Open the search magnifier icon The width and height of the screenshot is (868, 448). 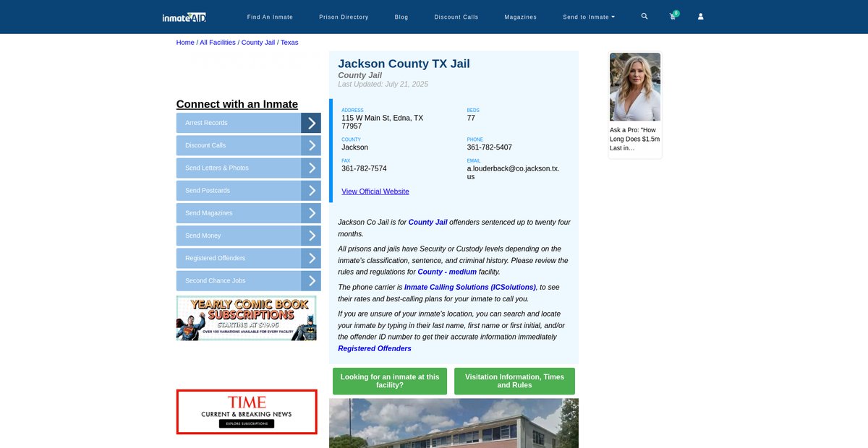644,16
